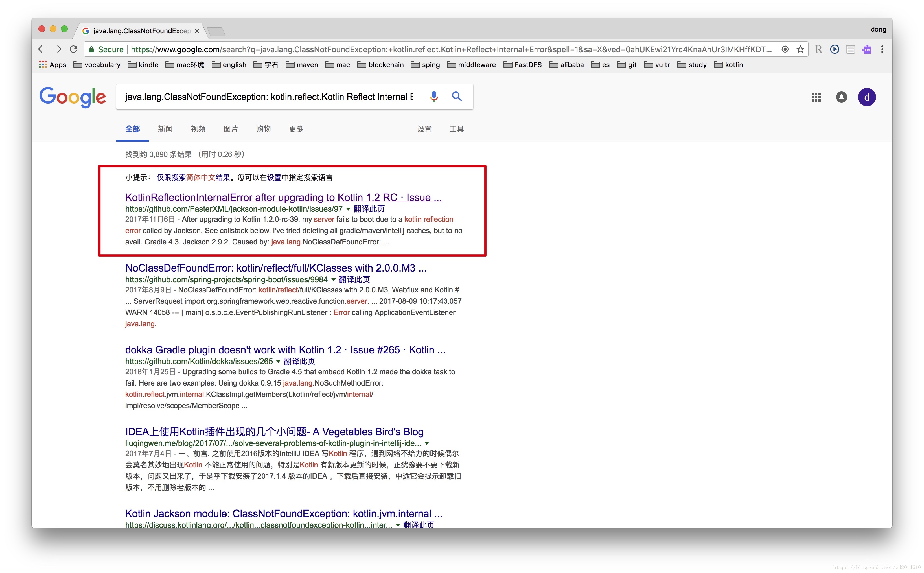Image resolution: width=924 pixels, height=573 pixels.
Task: Expand dropdown arrow beside dokka issues URL
Action: coord(279,362)
